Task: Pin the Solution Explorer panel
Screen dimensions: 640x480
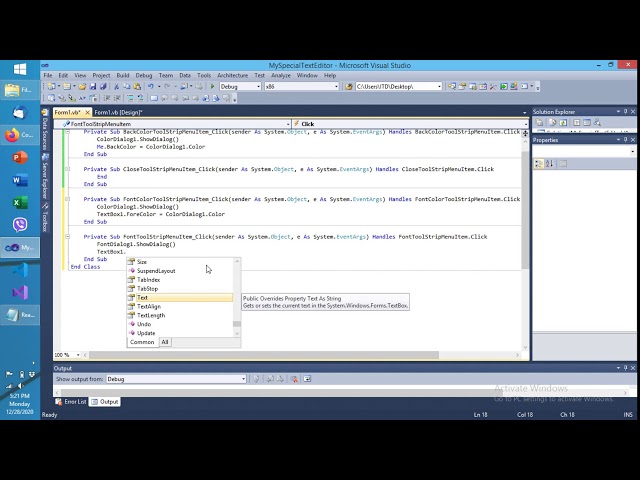Action: point(626,111)
